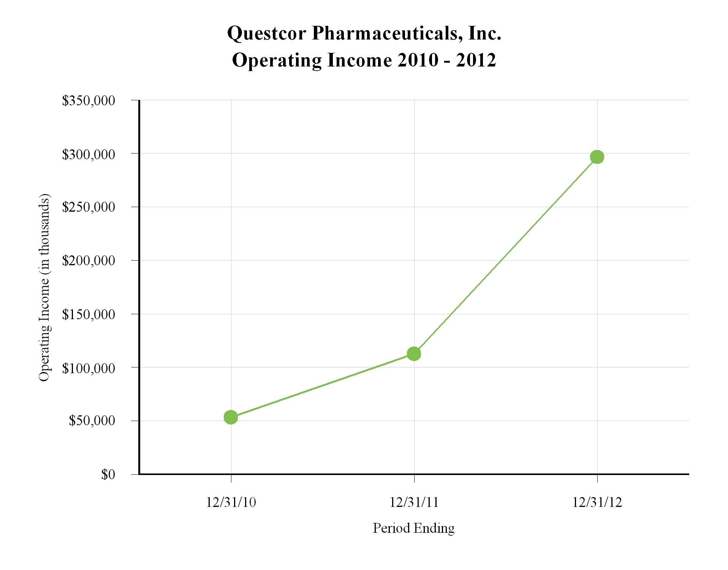The height and width of the screenshot is (570, 728).
Task: Select the 12/31/12 green data point
Action: (597, 157)
